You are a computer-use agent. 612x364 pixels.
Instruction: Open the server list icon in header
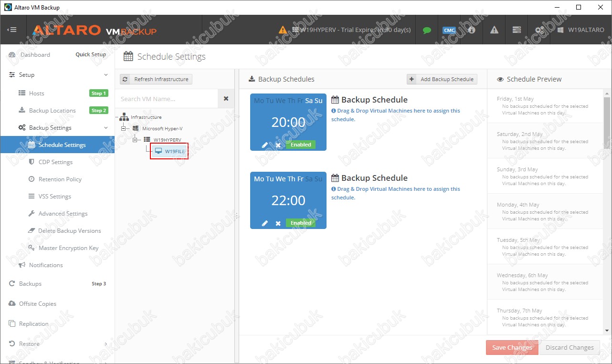(517, 30)
